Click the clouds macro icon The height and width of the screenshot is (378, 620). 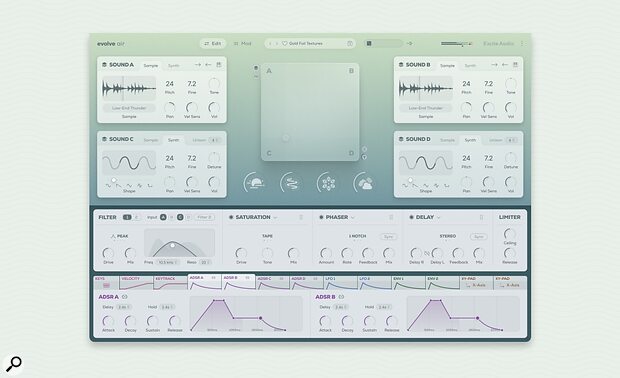tap(364, 183)
